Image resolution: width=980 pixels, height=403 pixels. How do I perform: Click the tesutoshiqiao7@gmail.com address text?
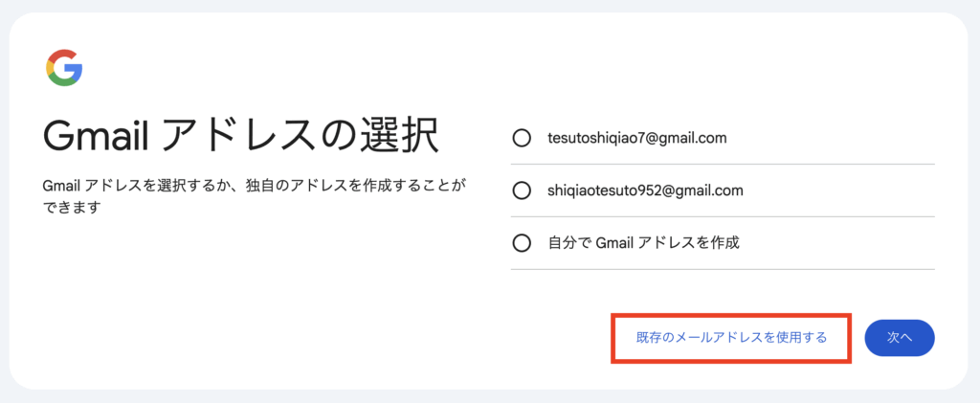point(636,138)
